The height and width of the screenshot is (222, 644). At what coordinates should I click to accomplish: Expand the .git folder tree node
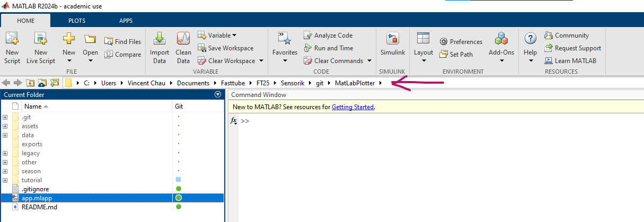pos(5,117)
